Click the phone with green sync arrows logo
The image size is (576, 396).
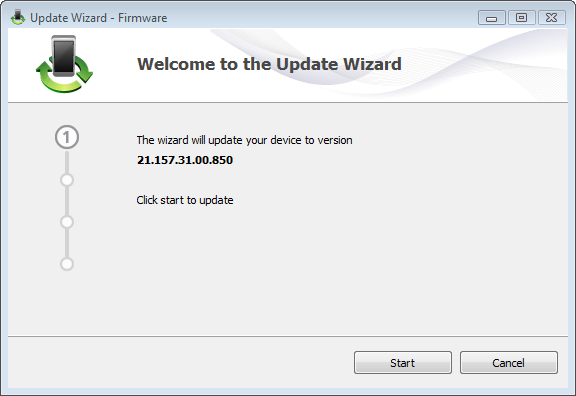[x=64, y=64]
